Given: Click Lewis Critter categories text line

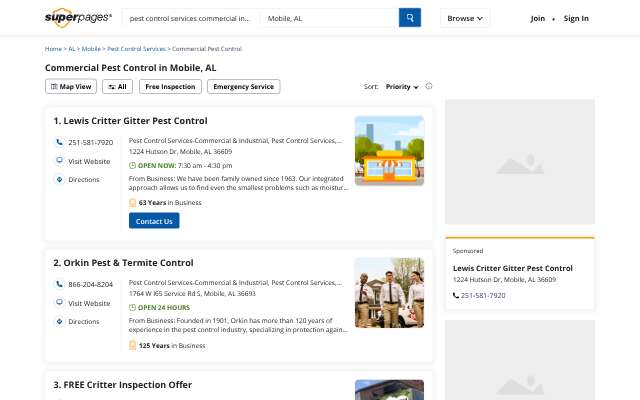Looking at the screenshot, I should point(236,140).
